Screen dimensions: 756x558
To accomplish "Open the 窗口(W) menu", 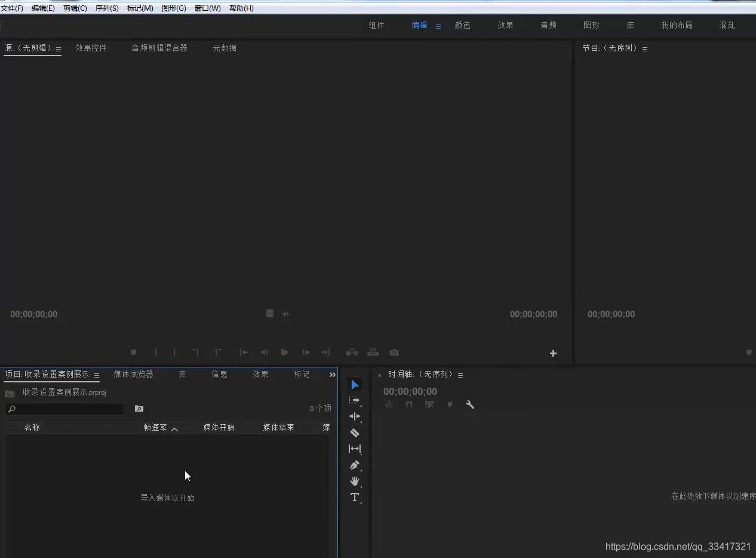I will [207, 8].
